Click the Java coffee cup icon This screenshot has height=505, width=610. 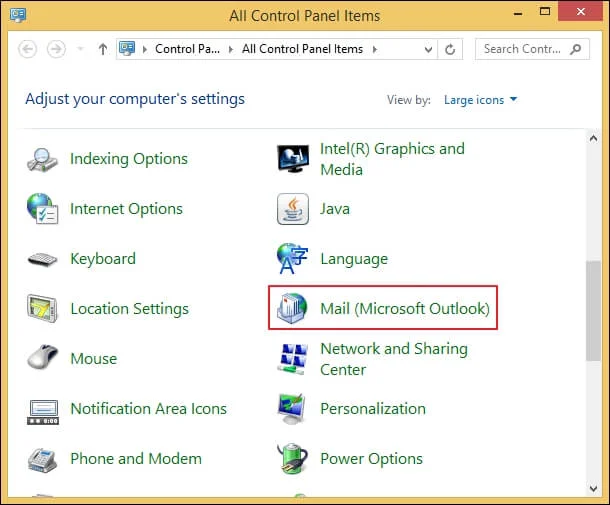[x=293, y=209]
